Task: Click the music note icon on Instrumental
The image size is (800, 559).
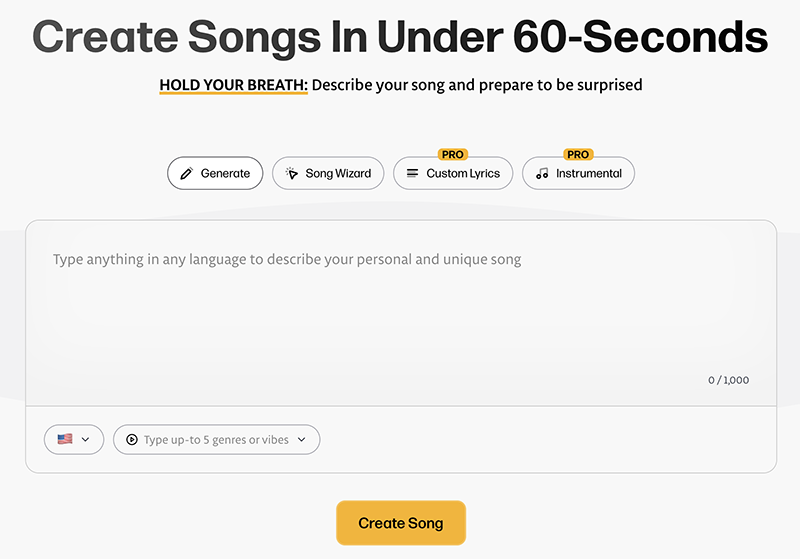Action: point(542,174)
